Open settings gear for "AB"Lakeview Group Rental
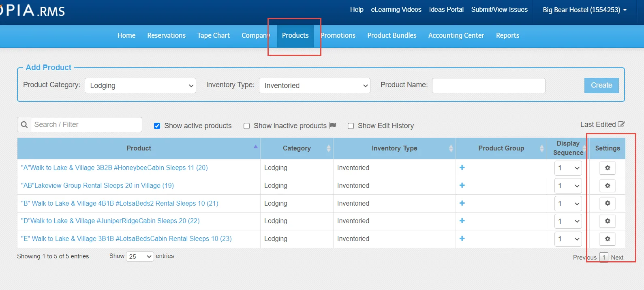644x290 pixels. point(607,186)
